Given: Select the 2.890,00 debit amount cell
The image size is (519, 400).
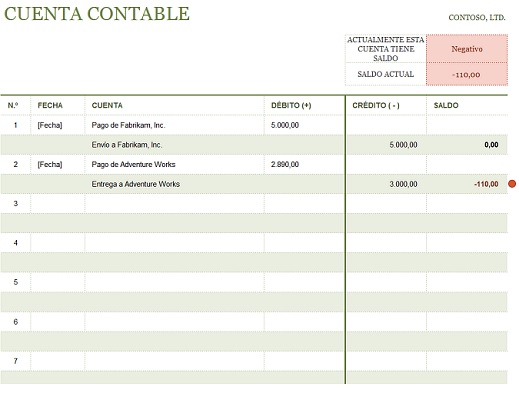Looking at the screenshot, I should [304, 164].
